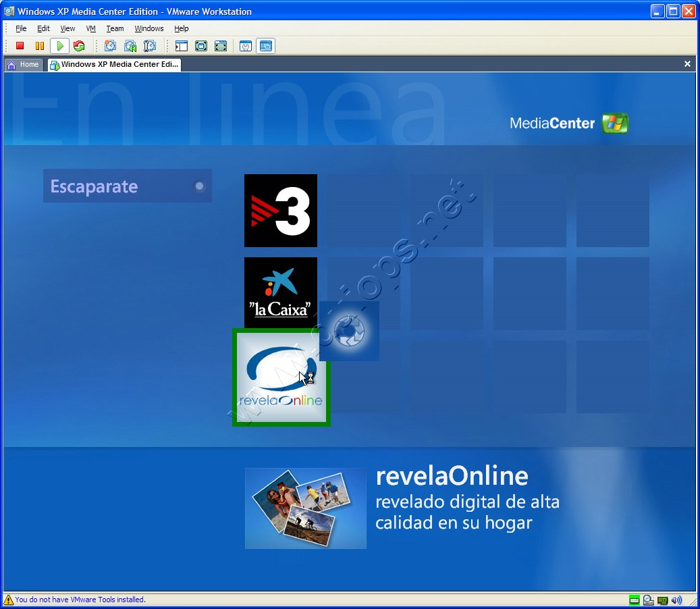The width and height of the screenshot is (700, 609).
Task: Click the 'revelaOnline' heading text
Action: [x=452, y=476]
